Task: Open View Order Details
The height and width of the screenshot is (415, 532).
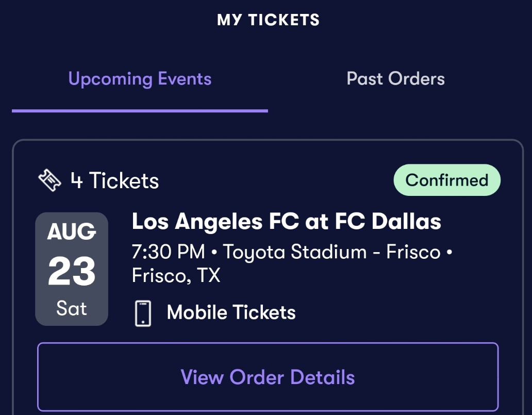Action: pyautogui.click(x=268, y=377)
